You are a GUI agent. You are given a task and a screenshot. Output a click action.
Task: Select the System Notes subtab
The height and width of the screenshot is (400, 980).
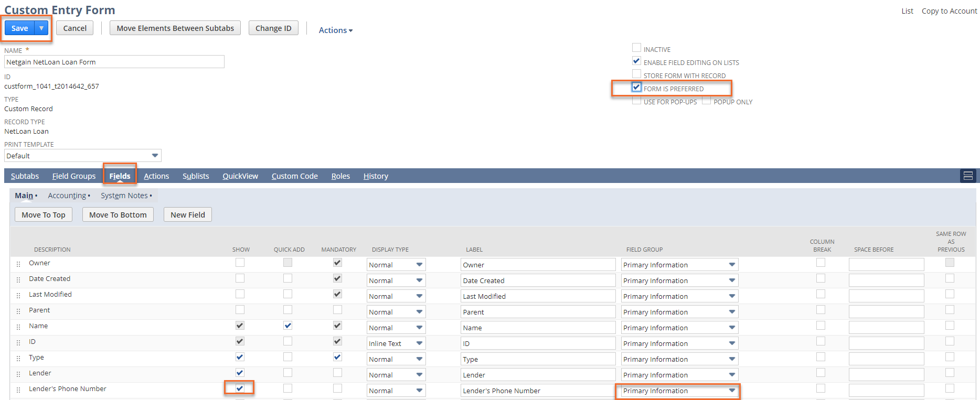coord(124,196)
